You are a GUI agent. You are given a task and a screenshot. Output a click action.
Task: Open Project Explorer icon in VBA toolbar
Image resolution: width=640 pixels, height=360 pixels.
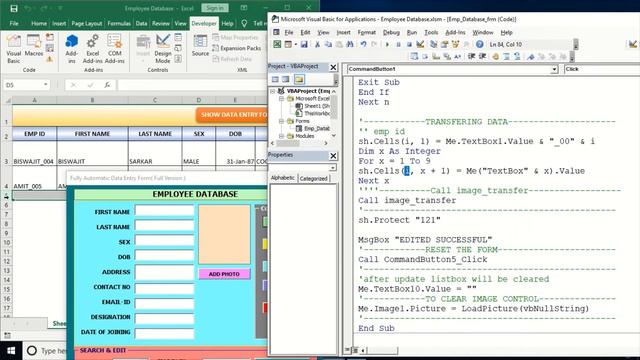point(433,44)
